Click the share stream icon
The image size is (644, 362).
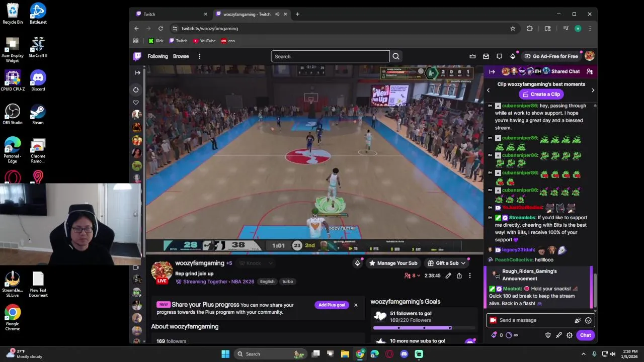(x=459, y=276)
